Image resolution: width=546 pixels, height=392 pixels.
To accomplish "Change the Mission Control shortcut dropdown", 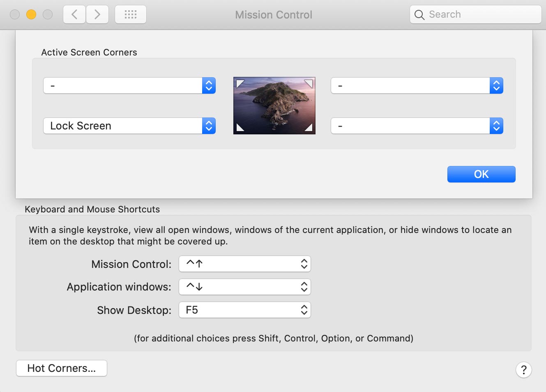I will [245, 264].
